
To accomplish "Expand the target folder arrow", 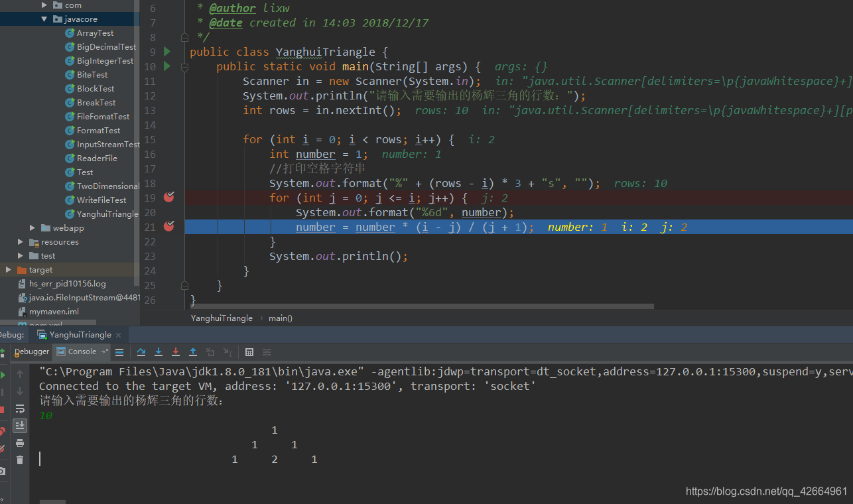I will click(x=9, y=270).
